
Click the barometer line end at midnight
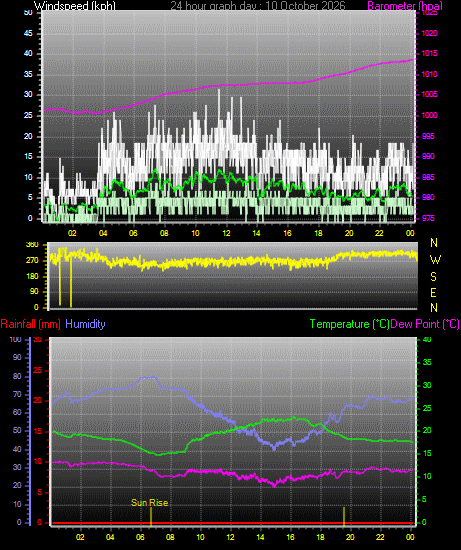(413, 60)
